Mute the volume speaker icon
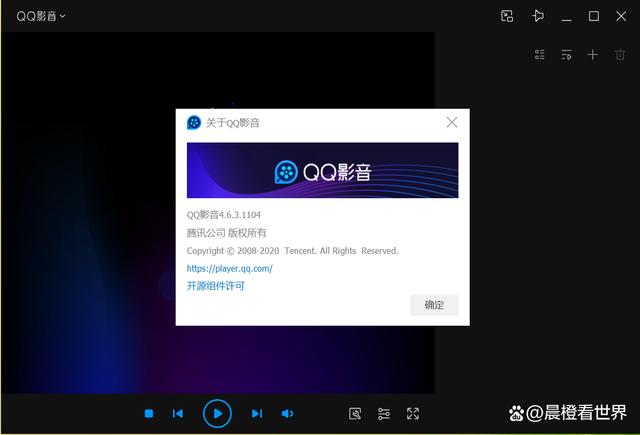 click(x=287, y=414)
